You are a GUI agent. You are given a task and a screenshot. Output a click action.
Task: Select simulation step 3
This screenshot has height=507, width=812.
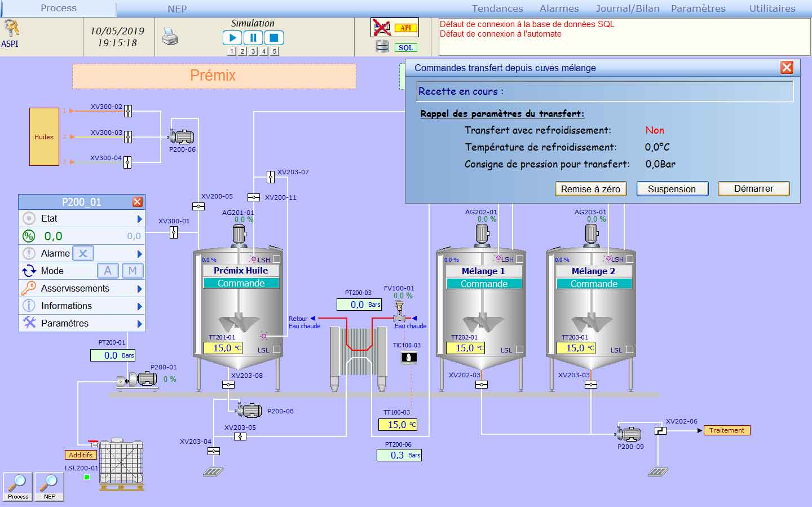click(253, 51)
